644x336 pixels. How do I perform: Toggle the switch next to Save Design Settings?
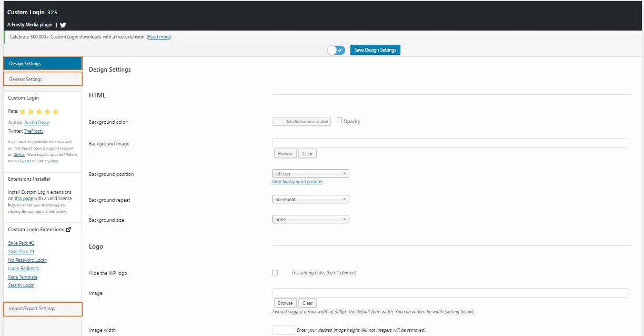click(336, 50)
